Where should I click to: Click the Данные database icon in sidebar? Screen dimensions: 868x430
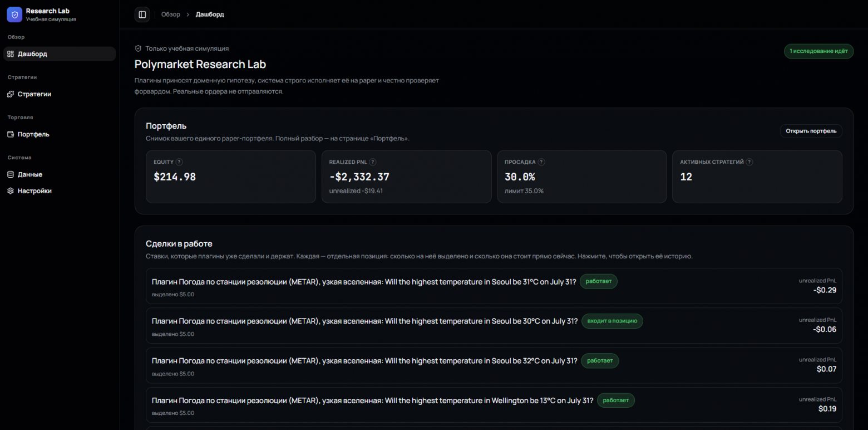[11, 174]
